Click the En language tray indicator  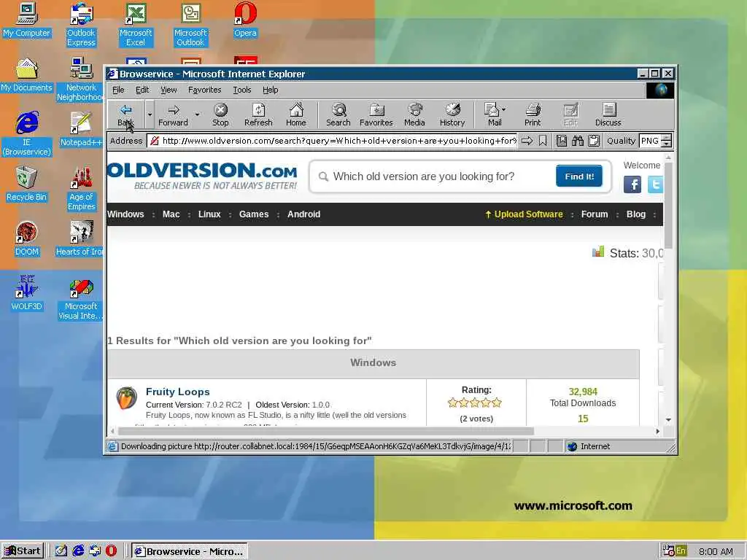point(681,551)
